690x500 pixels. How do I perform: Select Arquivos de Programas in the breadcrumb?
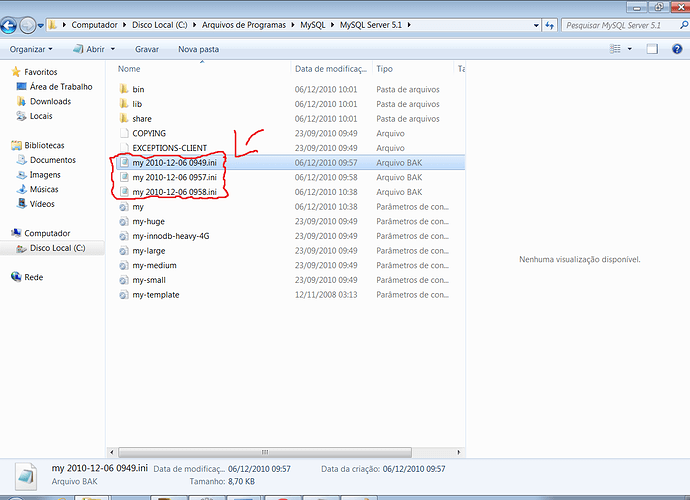pyautogui.click(x=244, y=25)
